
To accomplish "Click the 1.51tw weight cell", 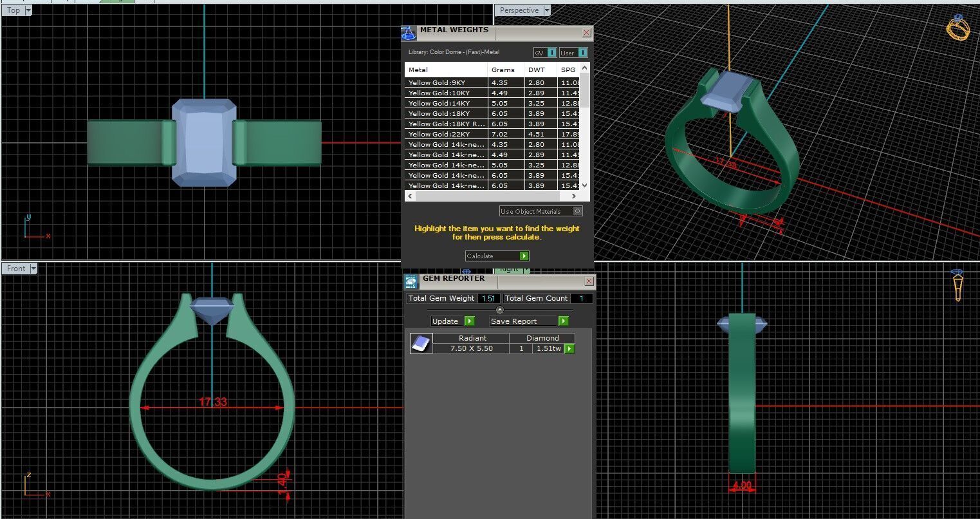I will pos(548,348).
